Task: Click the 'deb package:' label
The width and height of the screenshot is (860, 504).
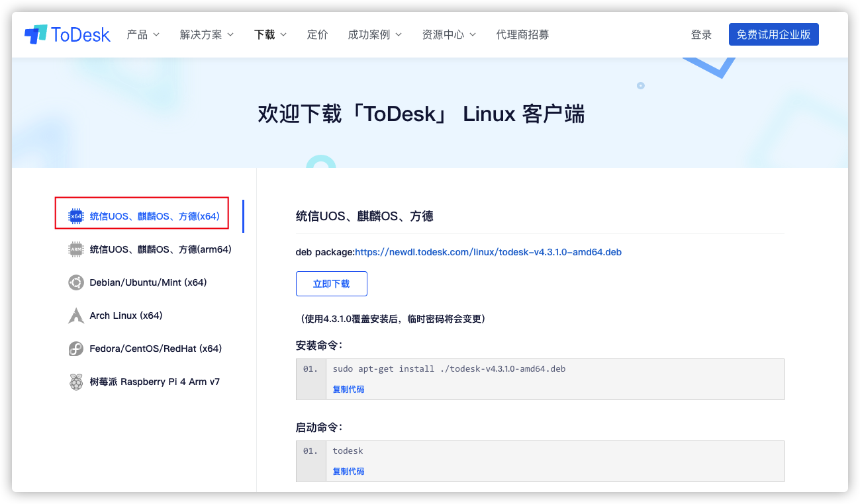Action: (x=325, y=252)
